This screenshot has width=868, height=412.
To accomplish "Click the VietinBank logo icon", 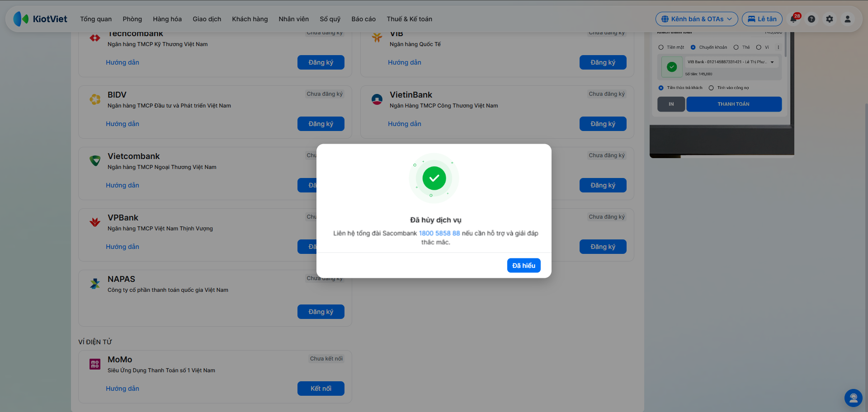I will pos(377,99).
